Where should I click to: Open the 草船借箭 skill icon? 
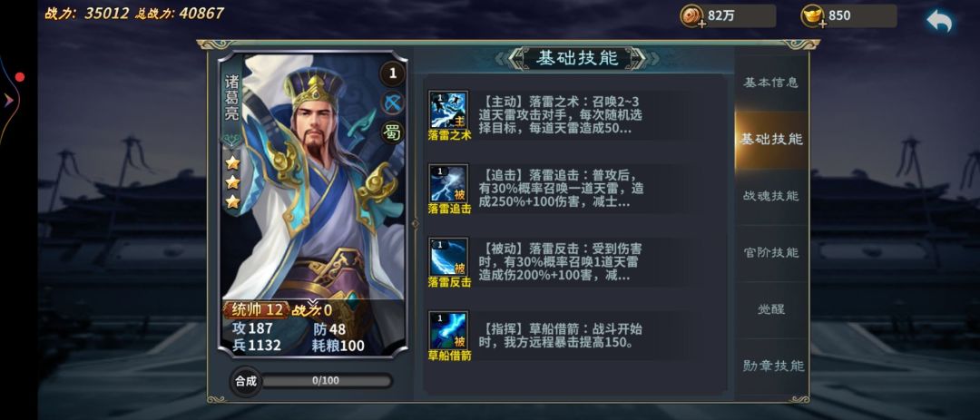tap(448, 330)
